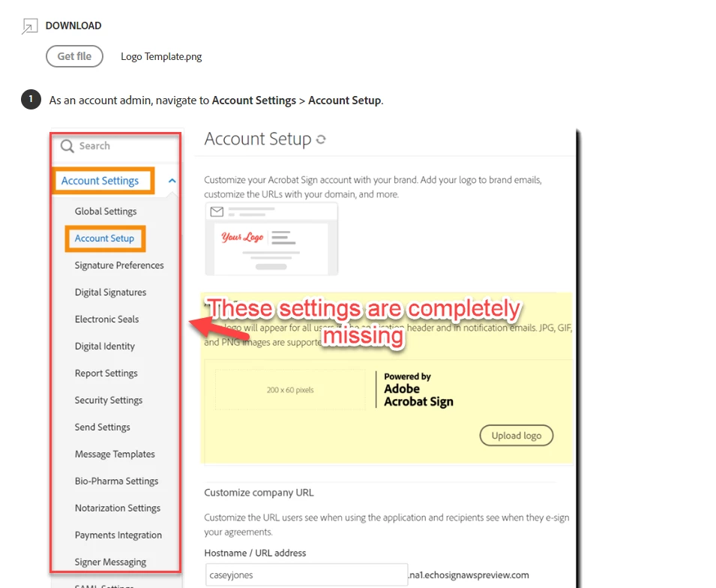
Task: Select Global Settings in sidebar
Action: (x=106, y=211)
